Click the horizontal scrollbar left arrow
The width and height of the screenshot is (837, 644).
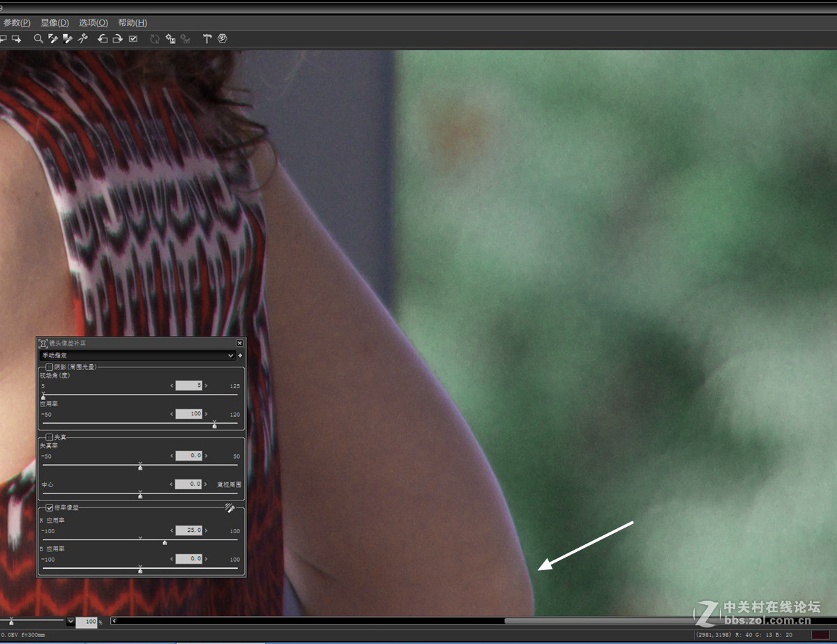(x=114, y=620)
